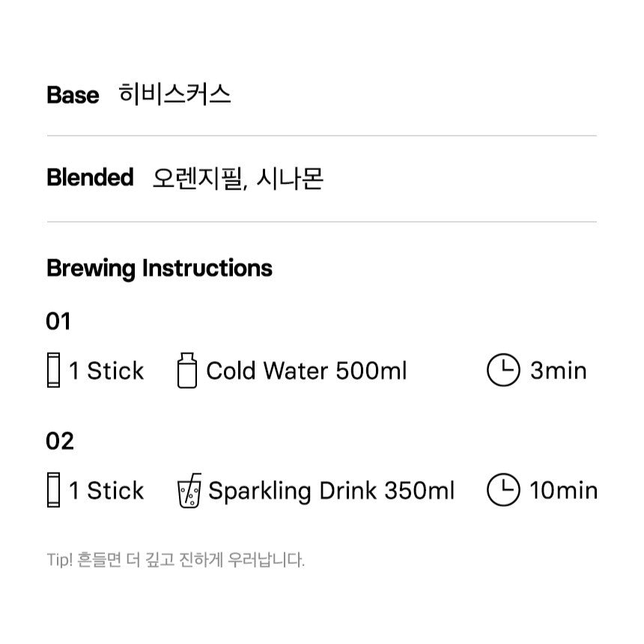644x644 pixels.
Task: Click the Cold Water 500ml text
Action: coord(306,371)
